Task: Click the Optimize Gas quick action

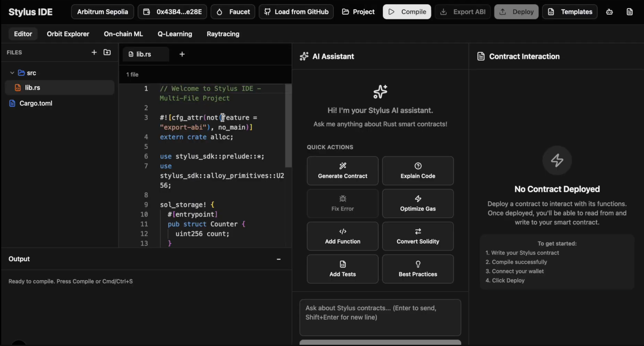Action: click(x=418, y=203)
